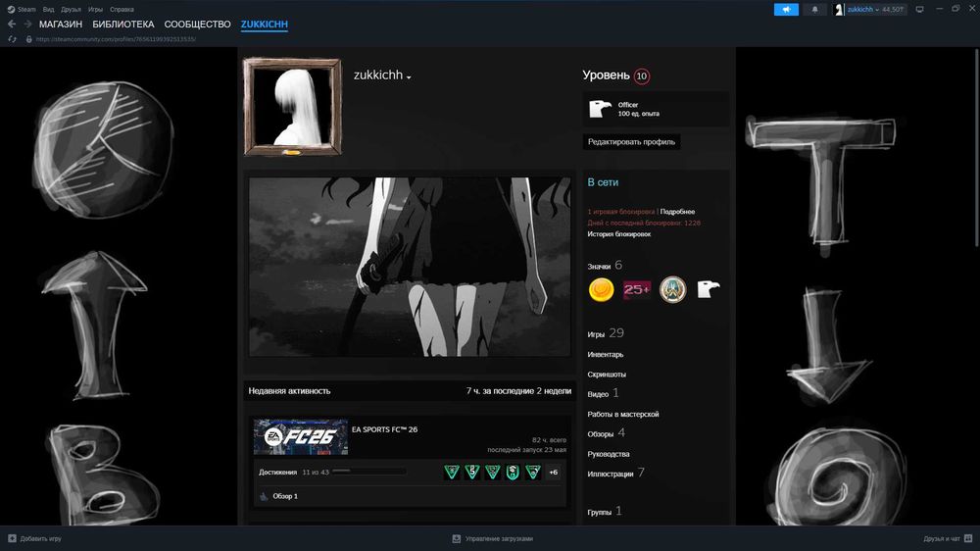Screen dimensions: 980x551
Task: Open the Группы link
Action: (x=605, y=511)
